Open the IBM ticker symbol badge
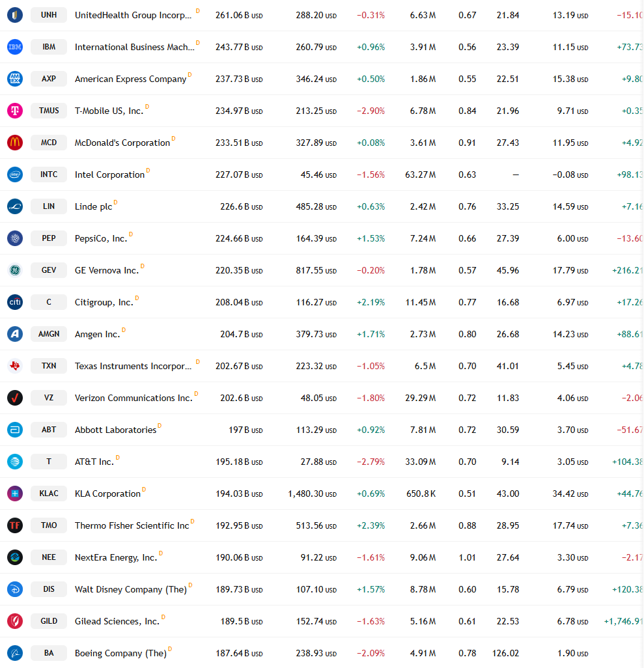Screen dimensions: 644x668 click(x=49, y=47)
